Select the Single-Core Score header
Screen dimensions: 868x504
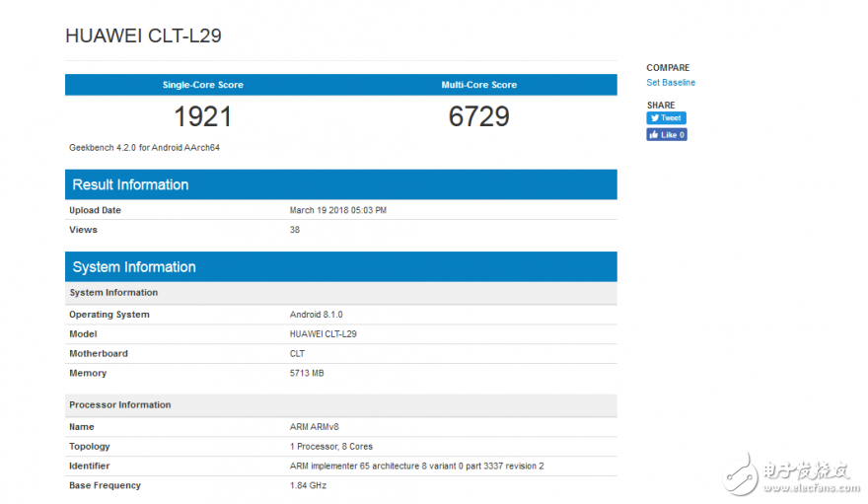pos(202,85)
